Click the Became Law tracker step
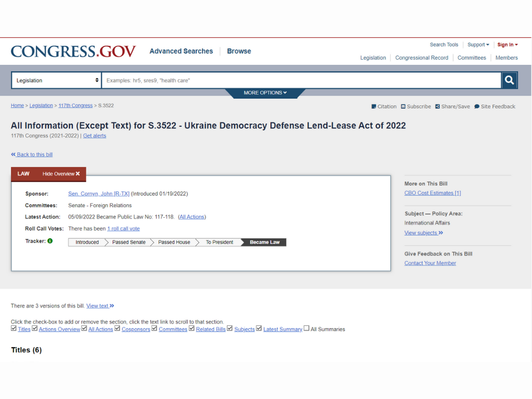Image resolution: width=532 pixels, height=399 pixels. point(264,242)
